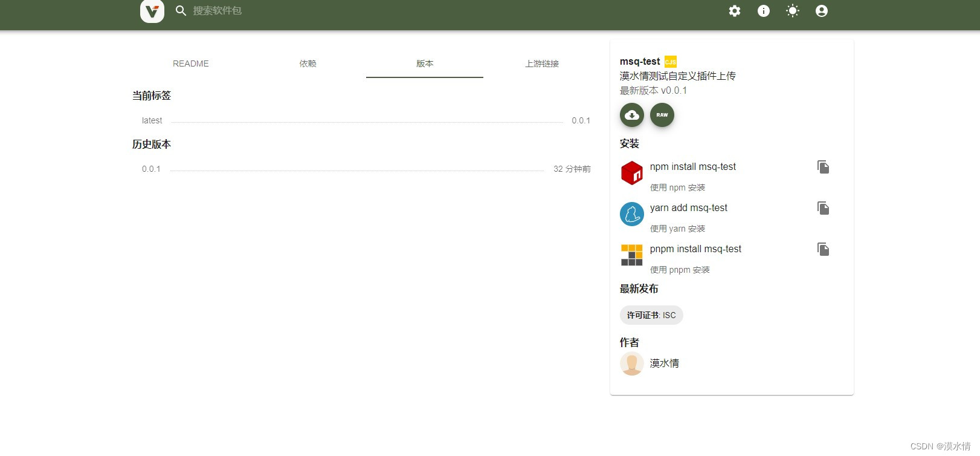Click the CJS module badge
Screen dimensions: 980x456
pos(671,62)
